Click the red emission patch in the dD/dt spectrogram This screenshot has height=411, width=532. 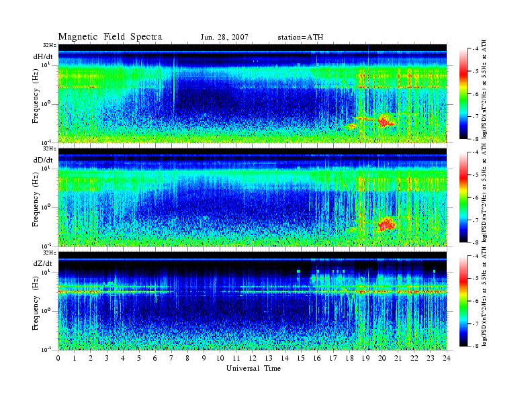(x=386, y=224)
